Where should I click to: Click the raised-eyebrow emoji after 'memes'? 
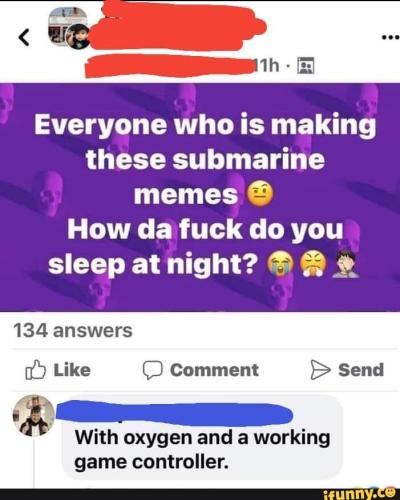260,194
